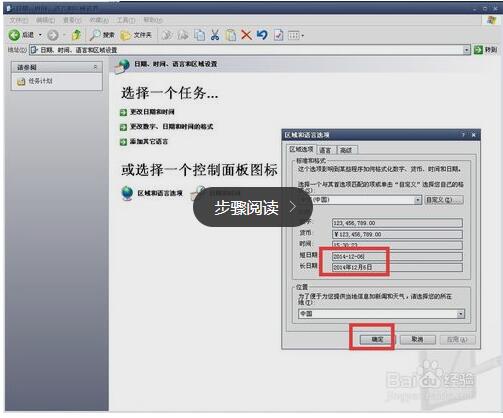Collapse the 请参阅 sidebar panel chevron
This screenshot has width=503, height=418.
[95, 67]
